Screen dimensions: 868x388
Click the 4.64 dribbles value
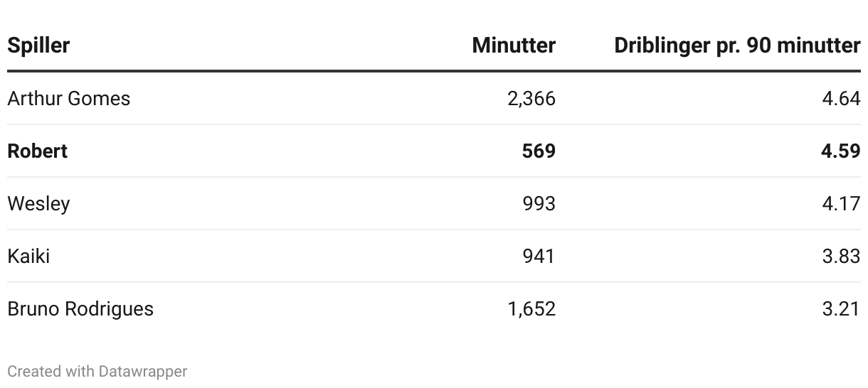click(841, 98)
